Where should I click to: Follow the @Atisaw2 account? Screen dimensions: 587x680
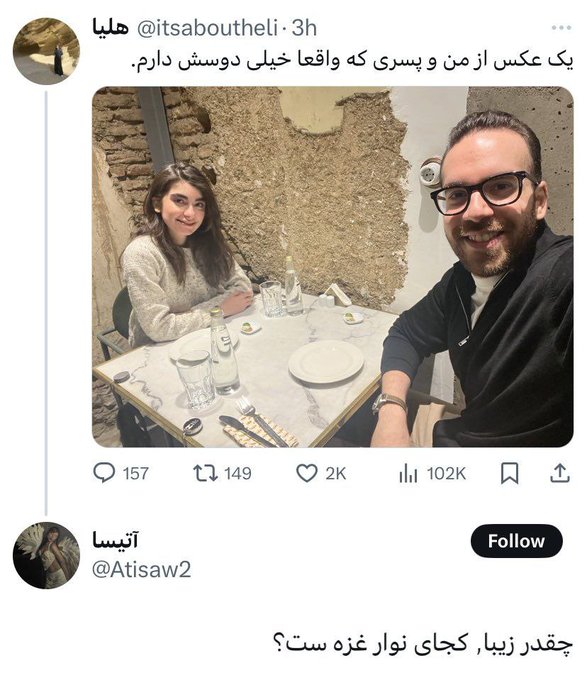pos(516,541)
